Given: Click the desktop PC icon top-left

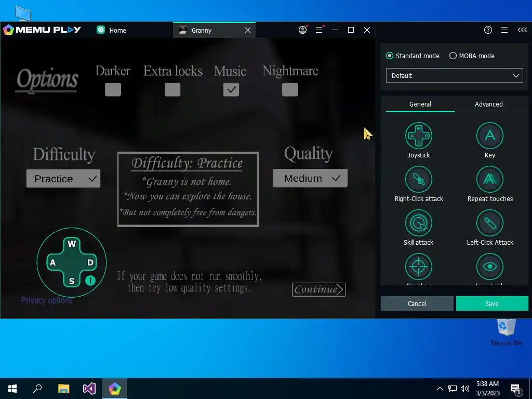Looking at the screenshot, I should tap(23, 14).
